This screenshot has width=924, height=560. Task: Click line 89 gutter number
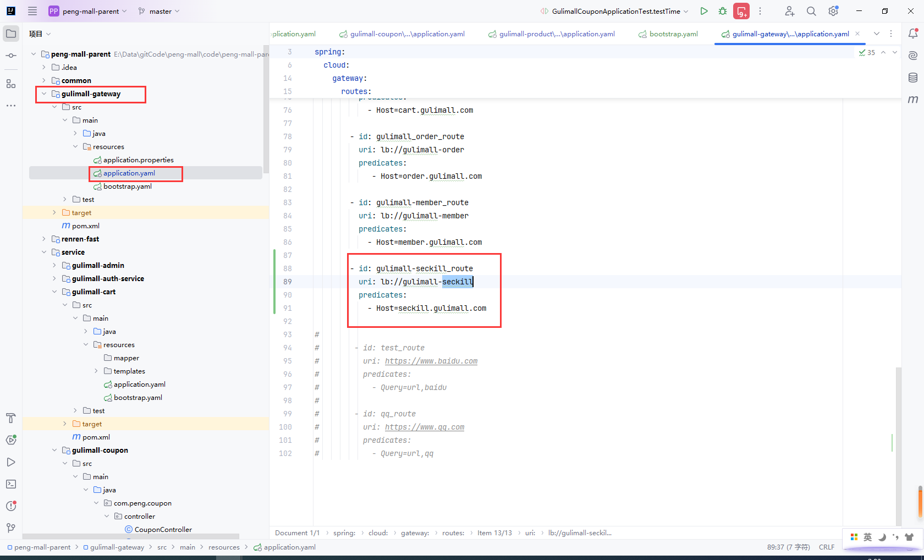coord(287,282)
